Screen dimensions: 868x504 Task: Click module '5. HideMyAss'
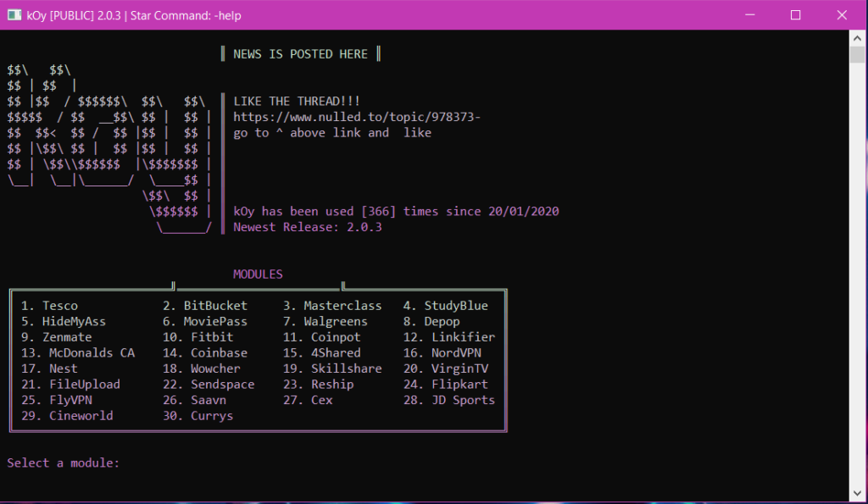point(63,321)
